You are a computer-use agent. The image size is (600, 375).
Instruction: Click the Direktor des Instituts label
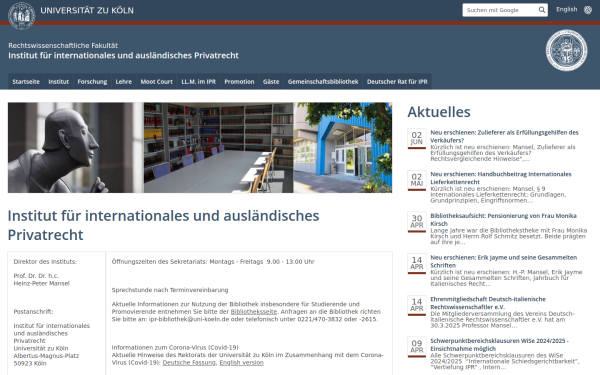pyautogui.click(x=45, y=262)
